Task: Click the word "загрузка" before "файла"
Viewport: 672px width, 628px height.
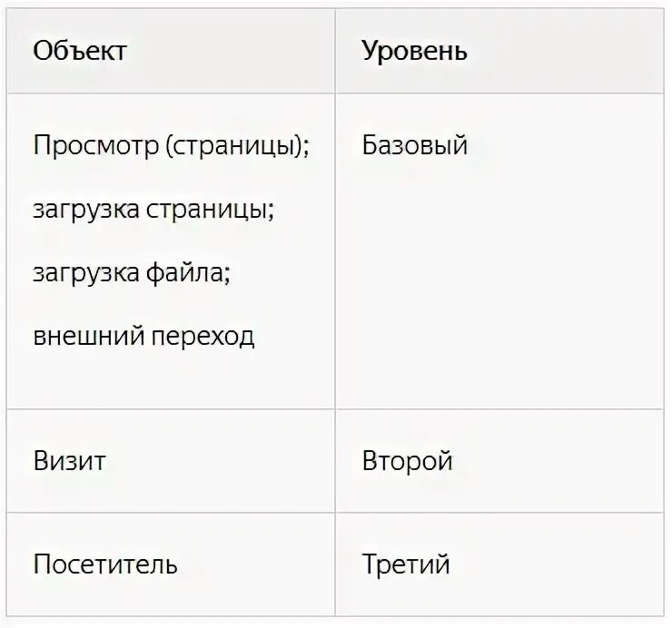Action: coord(86,273)
